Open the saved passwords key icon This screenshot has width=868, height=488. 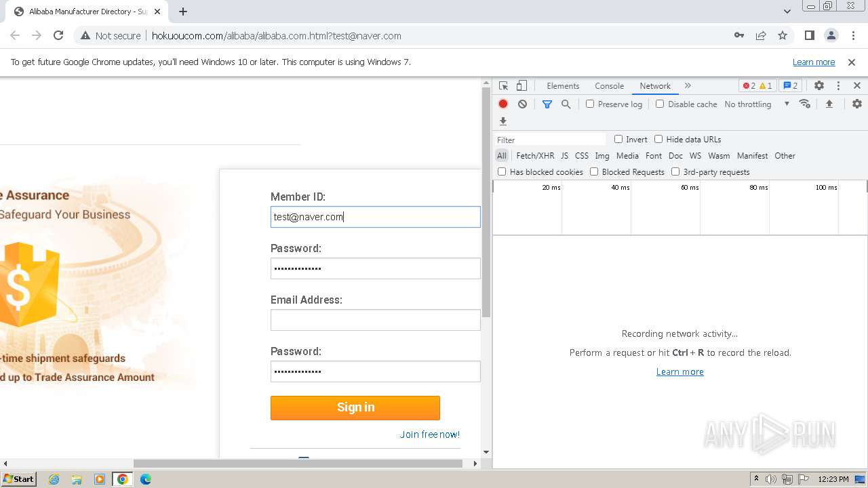[739, 35]
